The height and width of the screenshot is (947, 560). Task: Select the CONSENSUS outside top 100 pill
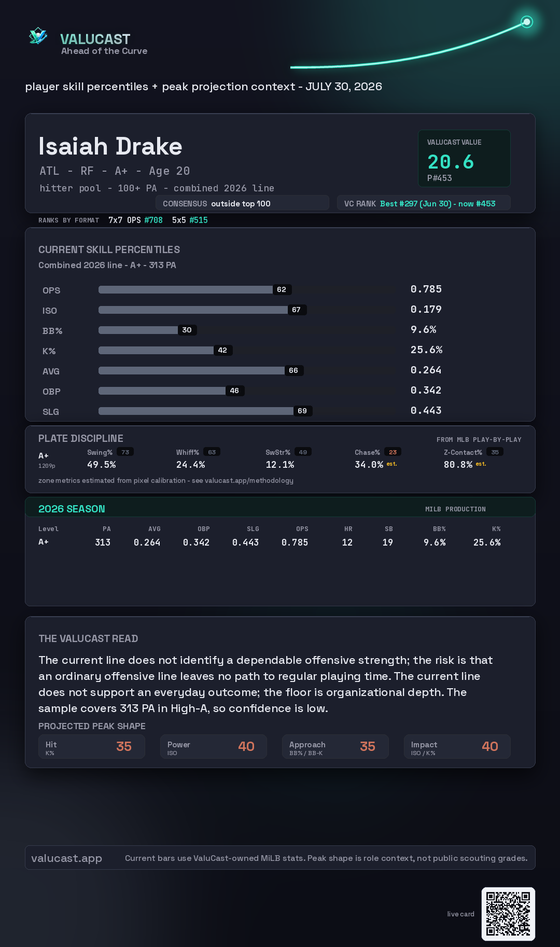coord(242,203)
